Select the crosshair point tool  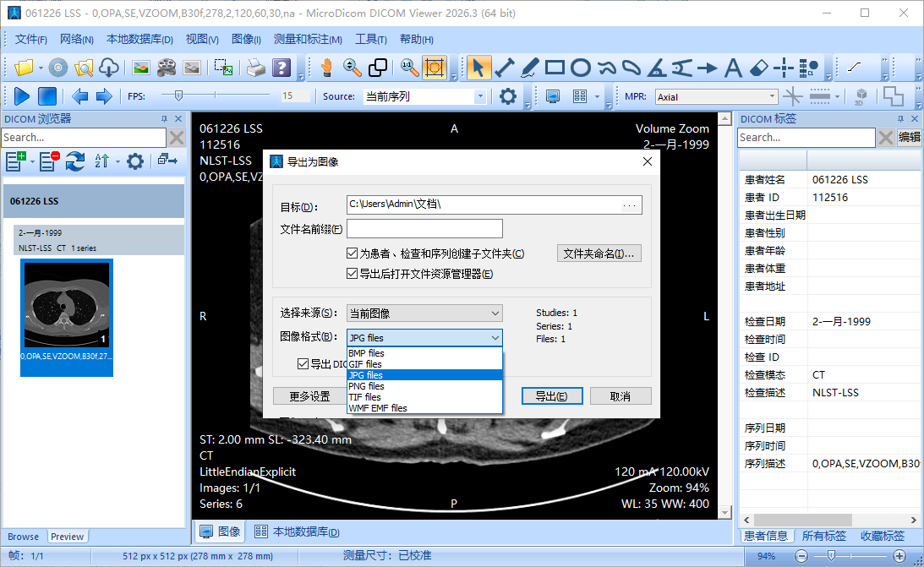click(x=784, y=68)
